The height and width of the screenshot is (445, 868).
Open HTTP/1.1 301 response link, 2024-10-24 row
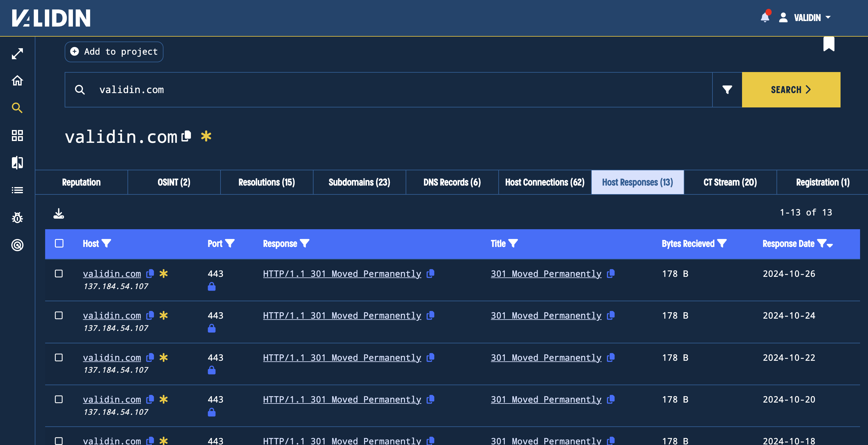click(342, 316)
